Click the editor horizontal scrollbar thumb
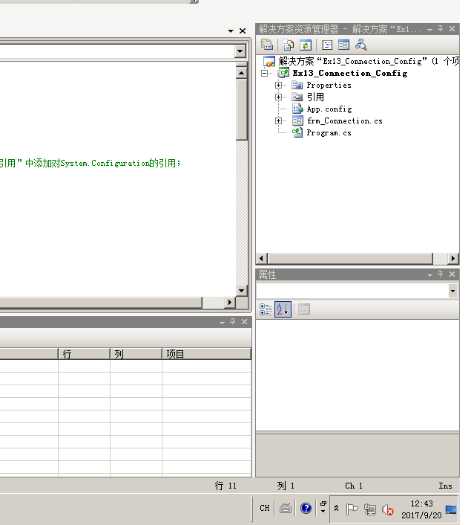Viewport: 469px width, 525px height. tap(101, 302)
